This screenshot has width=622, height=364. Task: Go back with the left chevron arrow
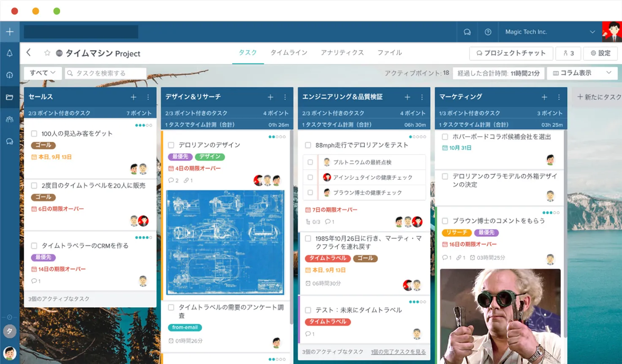click(29, 52)
